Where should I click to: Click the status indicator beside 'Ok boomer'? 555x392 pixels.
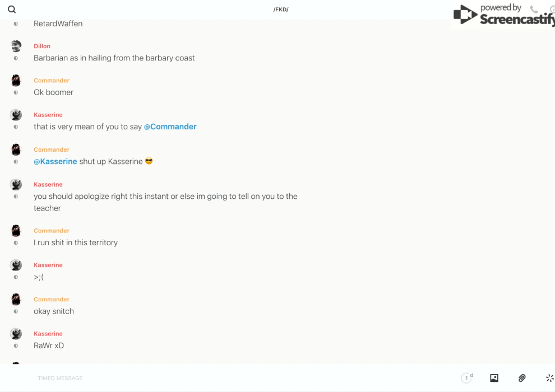(x=16, y=92)
